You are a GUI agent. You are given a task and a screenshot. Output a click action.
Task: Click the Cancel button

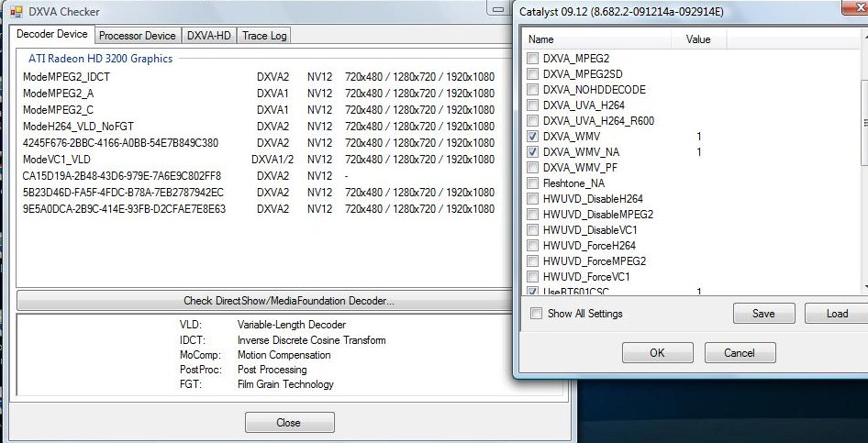point(740,352)
